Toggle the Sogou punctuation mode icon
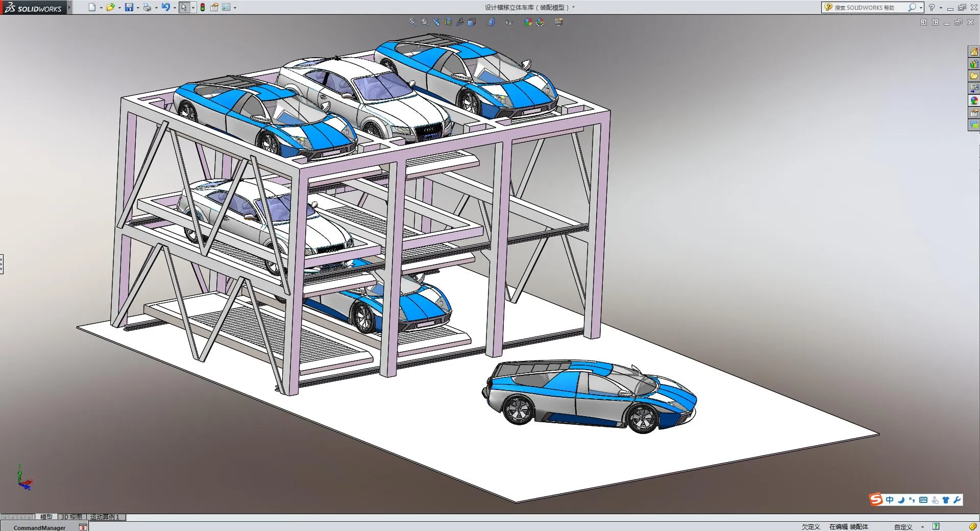 click(x=912, y=500)
